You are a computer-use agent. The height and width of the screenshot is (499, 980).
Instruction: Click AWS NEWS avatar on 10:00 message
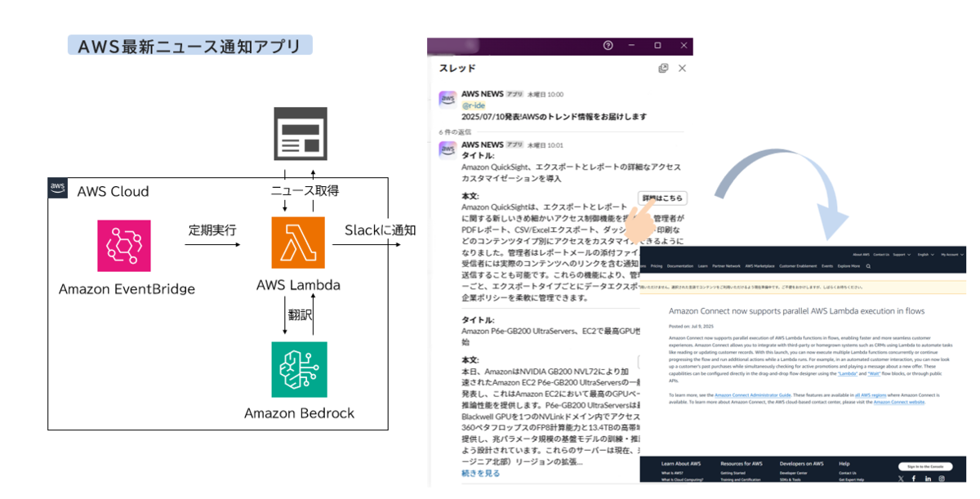pyautogui.click(x=447, y=99)
